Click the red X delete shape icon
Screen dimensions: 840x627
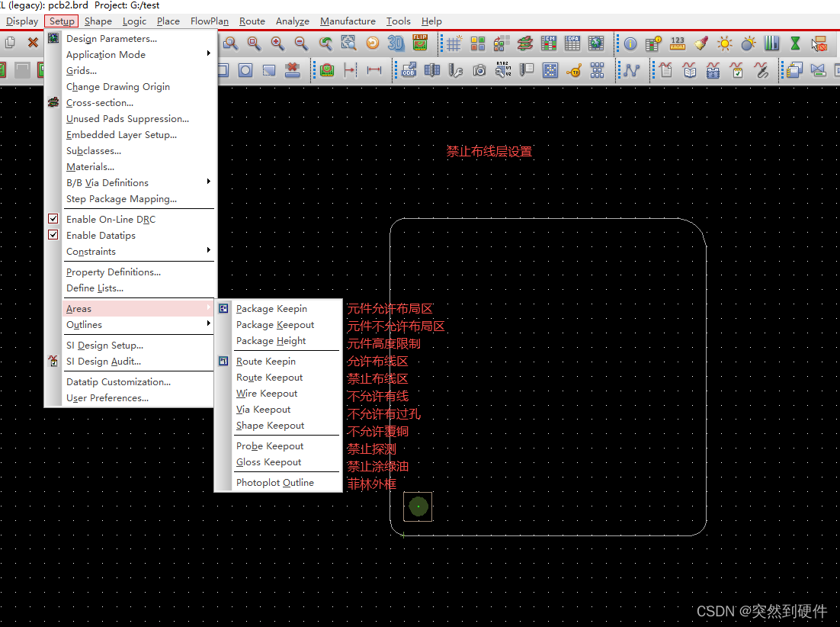click(292, 70)
